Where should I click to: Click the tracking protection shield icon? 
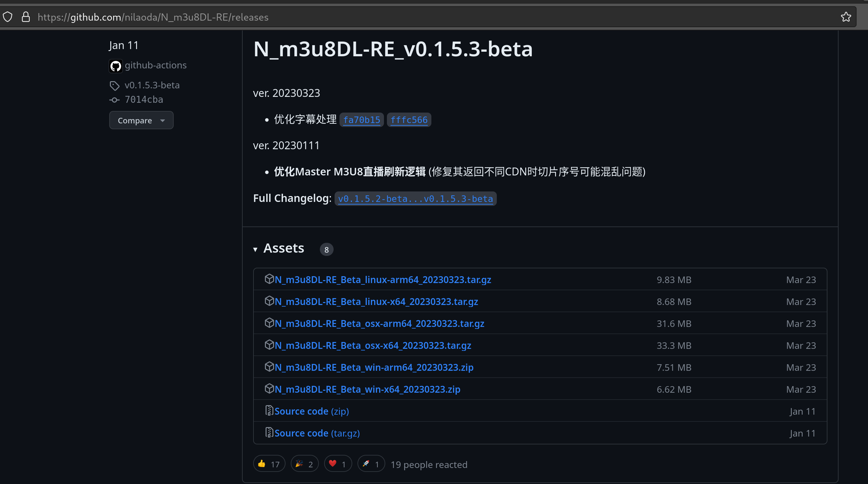8,17
